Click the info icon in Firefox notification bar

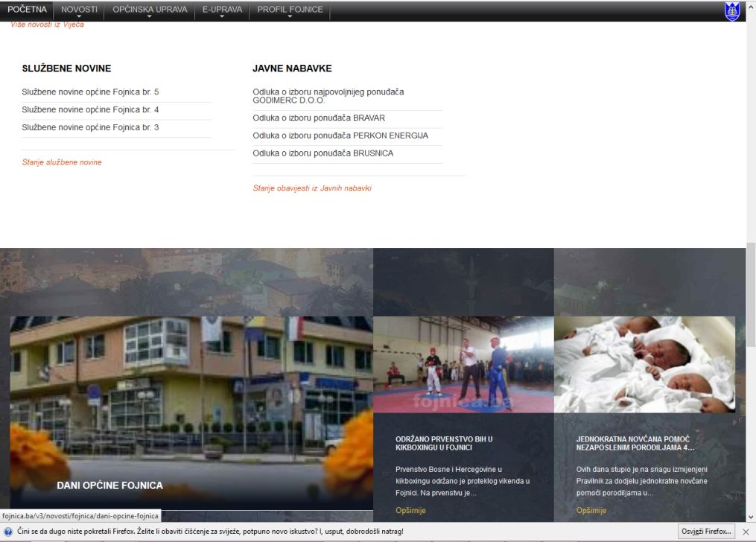coord(8,532)
